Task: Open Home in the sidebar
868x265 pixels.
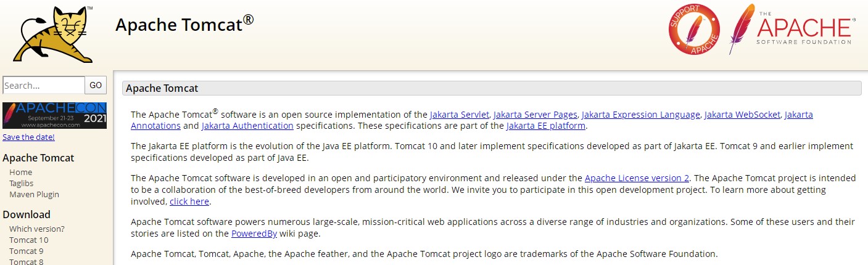Action: coord(21,173)
